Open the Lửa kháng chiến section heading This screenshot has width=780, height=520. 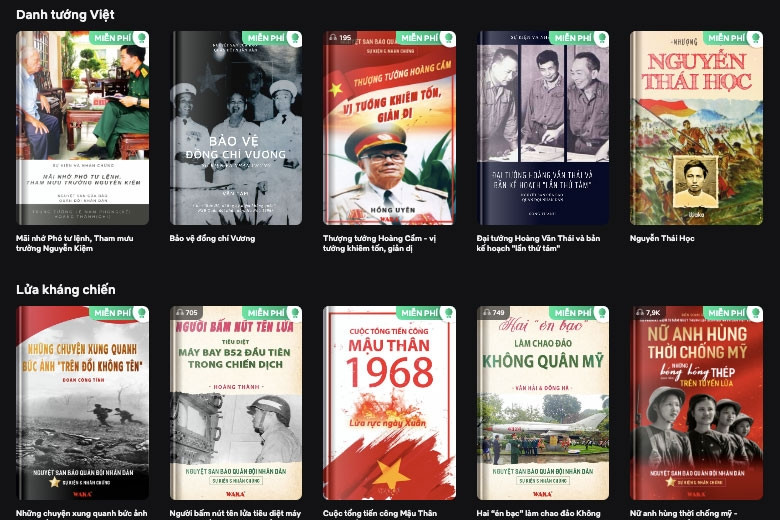[66, 289]
